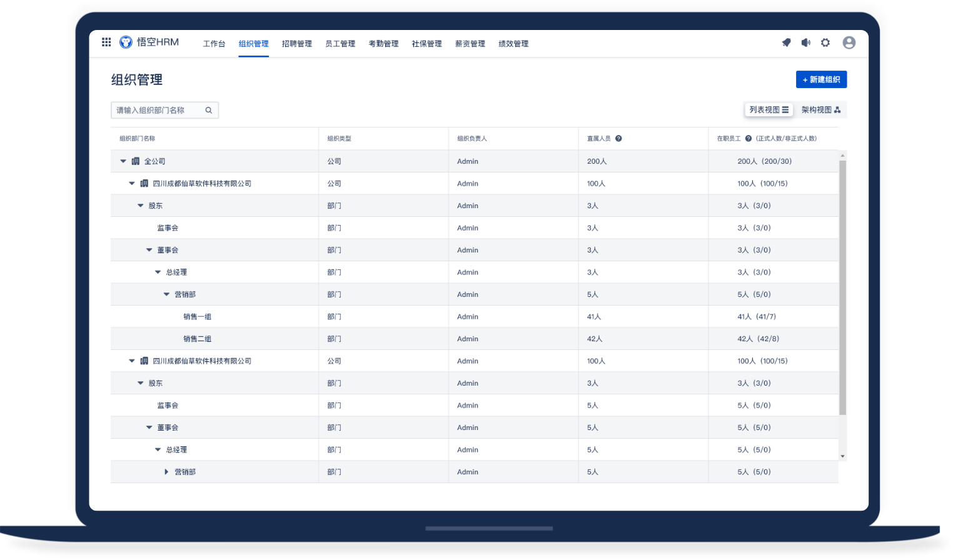The height and width of the screenshot is (560, 953).
Task: Click help icon beside 直属人员
Action: tap(618, 139)
